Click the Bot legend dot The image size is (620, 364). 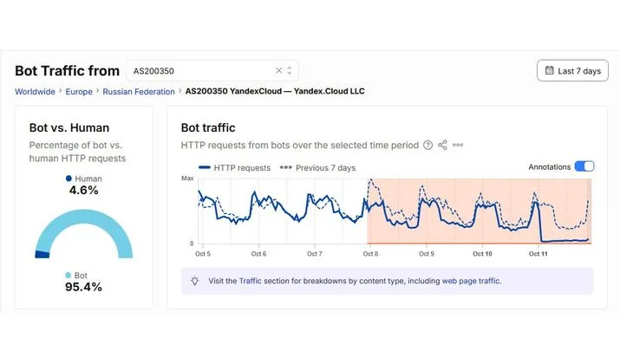pyautogui.click(x=68, y=275)
